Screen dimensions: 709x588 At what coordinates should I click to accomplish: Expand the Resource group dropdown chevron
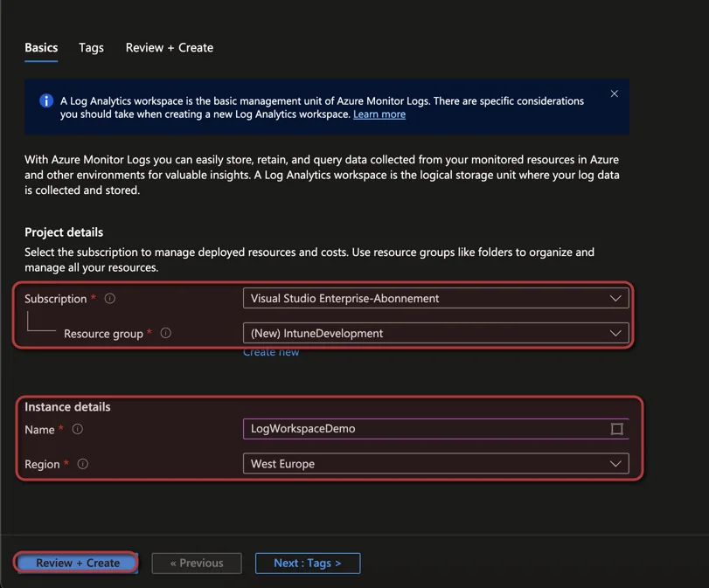[x=615, y=333]
